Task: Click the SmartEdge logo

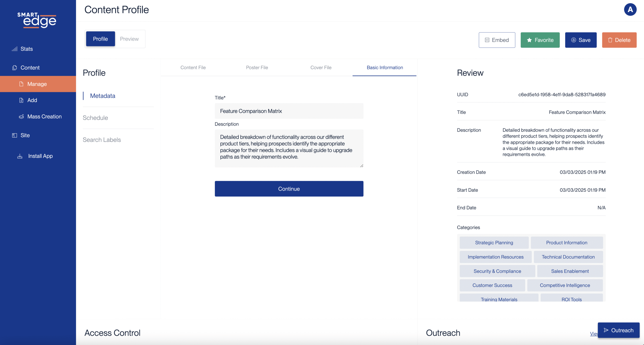Action: 37,20
